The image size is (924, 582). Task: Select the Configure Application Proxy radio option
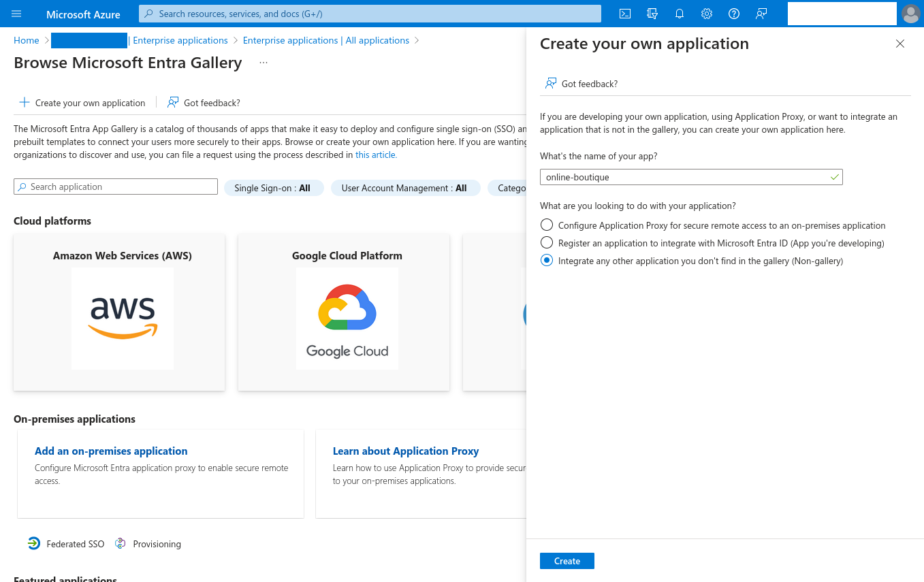(x=547, y=225)
